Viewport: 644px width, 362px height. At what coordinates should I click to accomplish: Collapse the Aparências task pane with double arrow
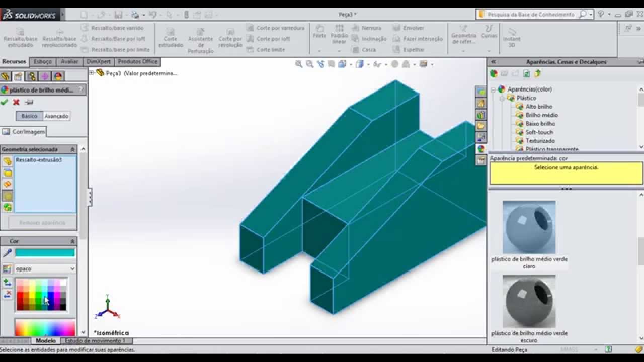tap(494, 62)
